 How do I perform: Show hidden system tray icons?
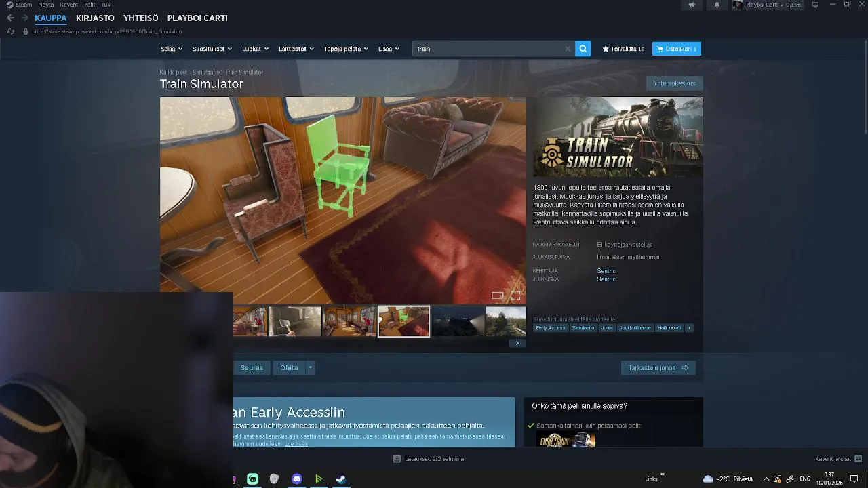coord(766,479)
